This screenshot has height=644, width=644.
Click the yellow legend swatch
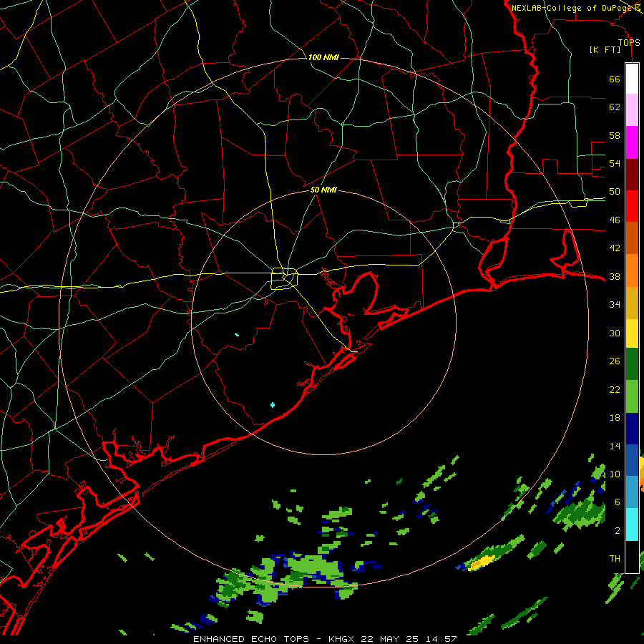tap(632, 333)
